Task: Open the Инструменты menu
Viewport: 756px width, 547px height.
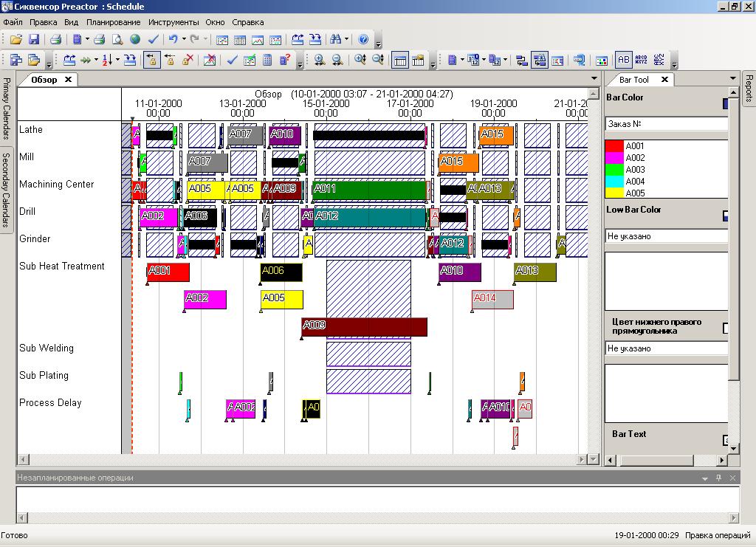Action: point(173,22)
